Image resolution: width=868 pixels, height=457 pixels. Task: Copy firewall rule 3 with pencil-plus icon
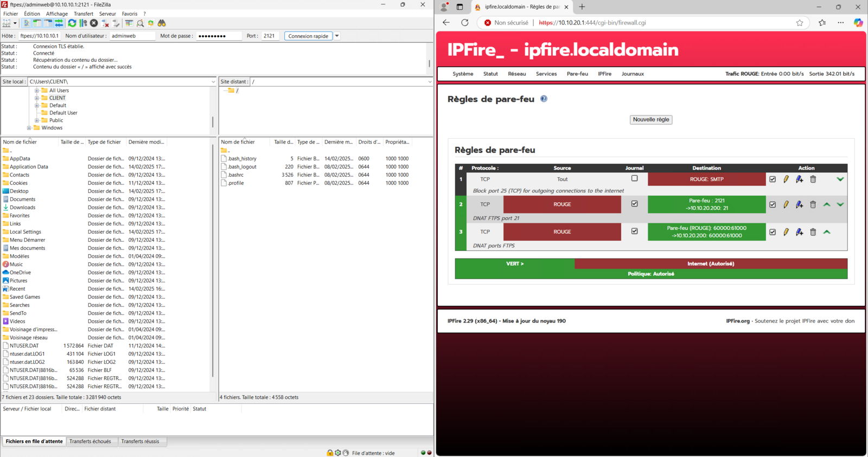tap(799, 232)
